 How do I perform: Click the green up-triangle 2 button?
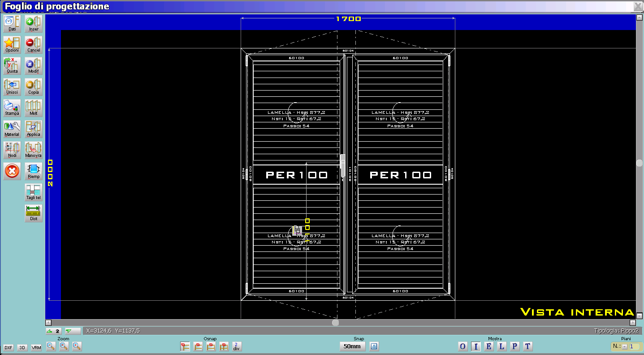pyautogui.click(x=54, y=331)
